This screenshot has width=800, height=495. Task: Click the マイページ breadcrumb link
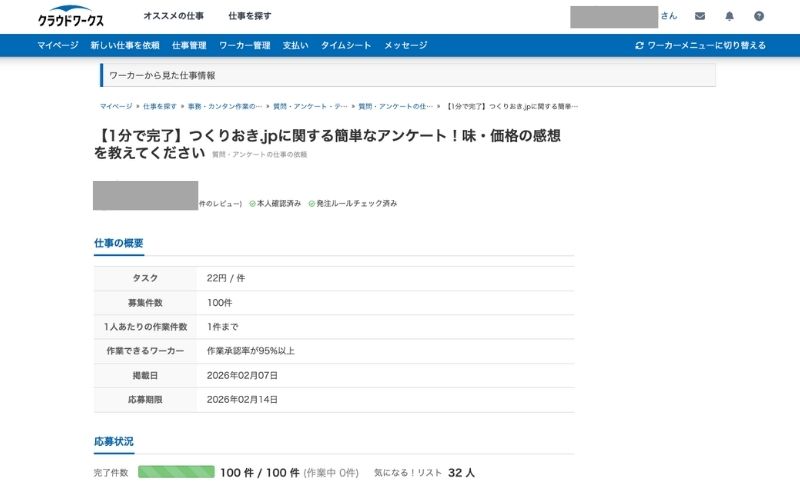coord(116,106)
